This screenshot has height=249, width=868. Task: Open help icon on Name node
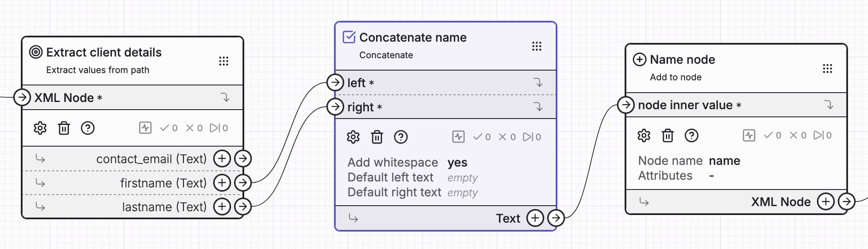pos(691,136)
